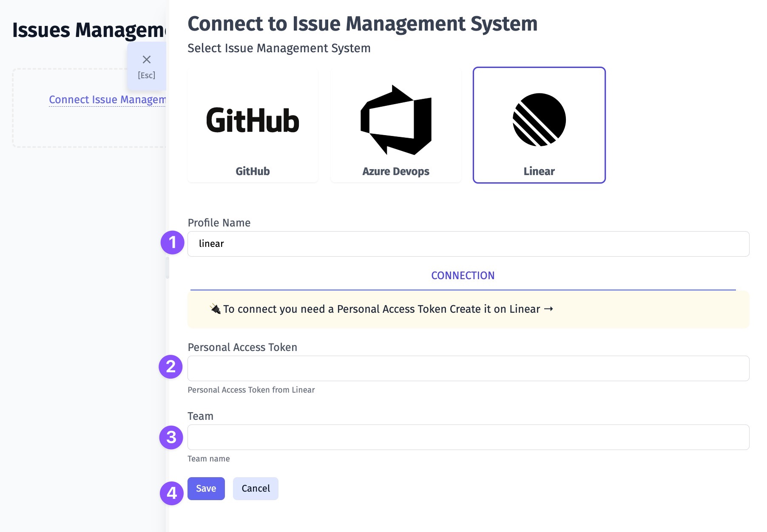
Task: Select the Linear card label text
Action: pyautogui.click(x=539, y=171)
